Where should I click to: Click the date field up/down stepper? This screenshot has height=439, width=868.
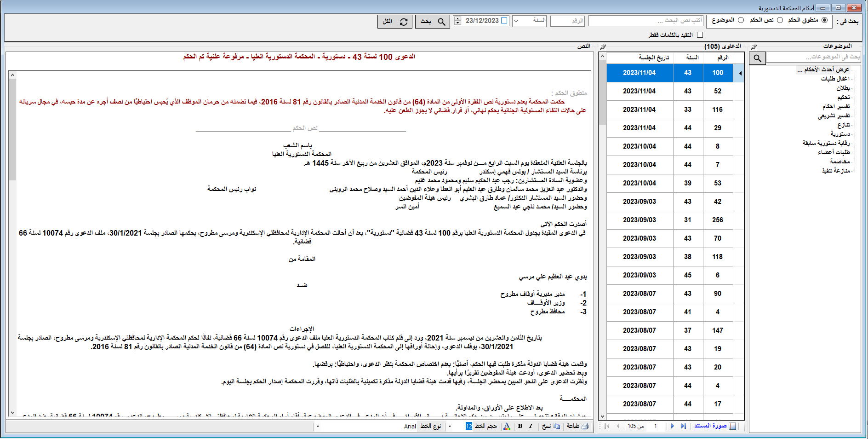point(457,21)
